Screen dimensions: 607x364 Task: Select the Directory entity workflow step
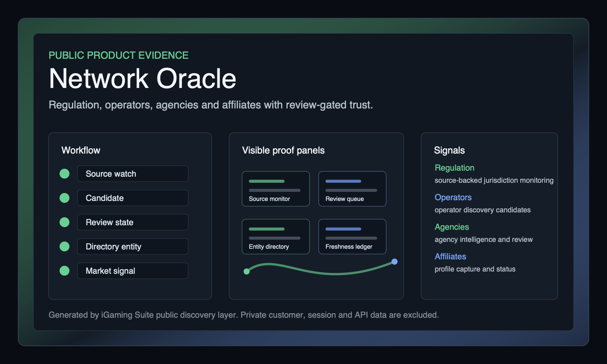[x=133, y=246]
